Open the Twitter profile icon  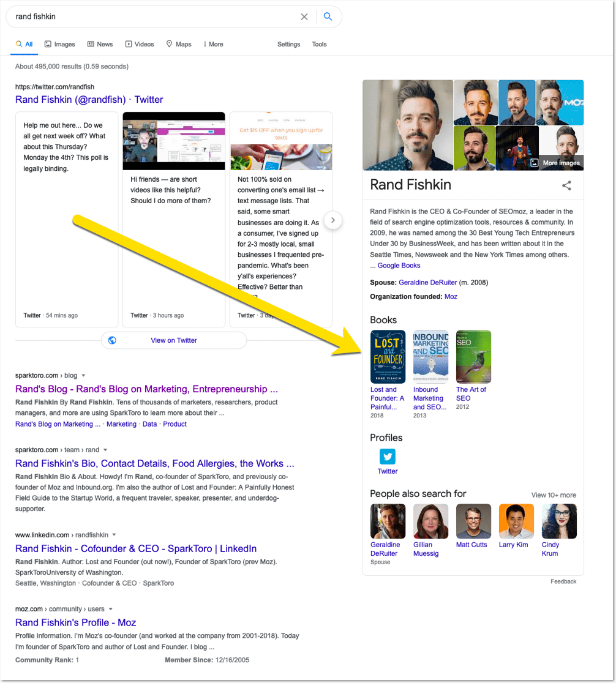pos(387,457)
